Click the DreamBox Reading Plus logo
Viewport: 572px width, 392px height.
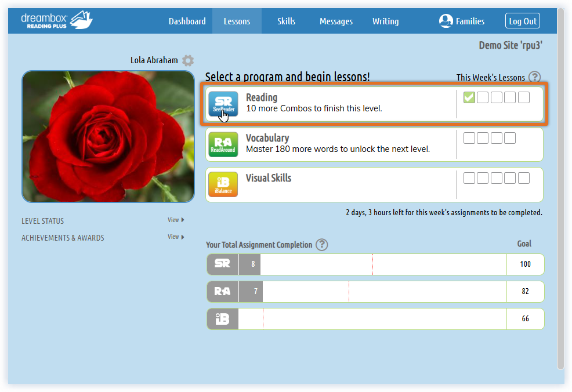pos(57,20)
